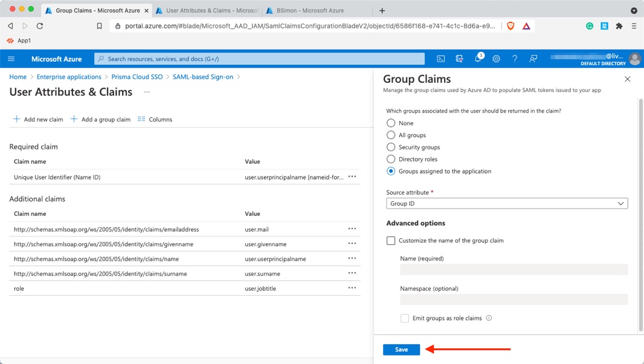Viewport: 644px width, 364px height.
Task: Open the help question mark icon
Action: (515, 59)
